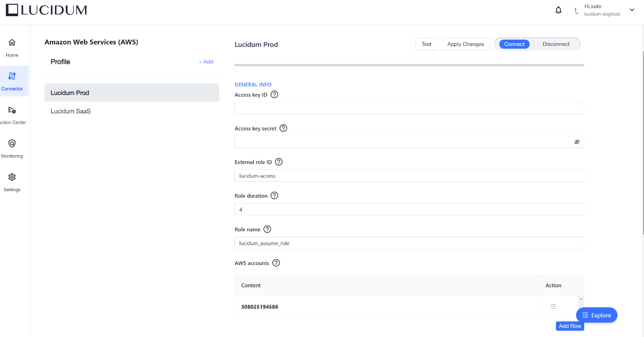
Task: Click the notification bell icon
Action: [x=558, y=10]
